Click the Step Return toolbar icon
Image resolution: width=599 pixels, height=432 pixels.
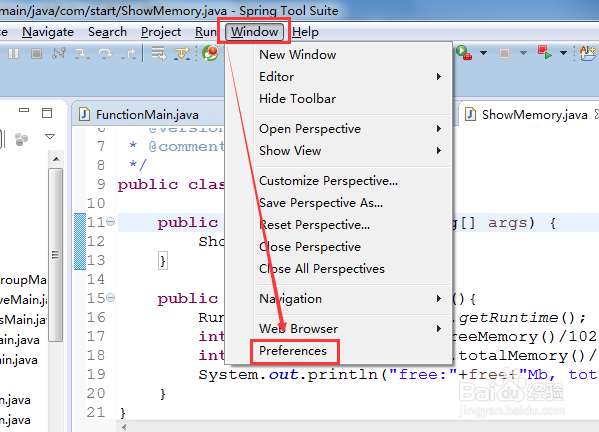(x=128, y=53)
